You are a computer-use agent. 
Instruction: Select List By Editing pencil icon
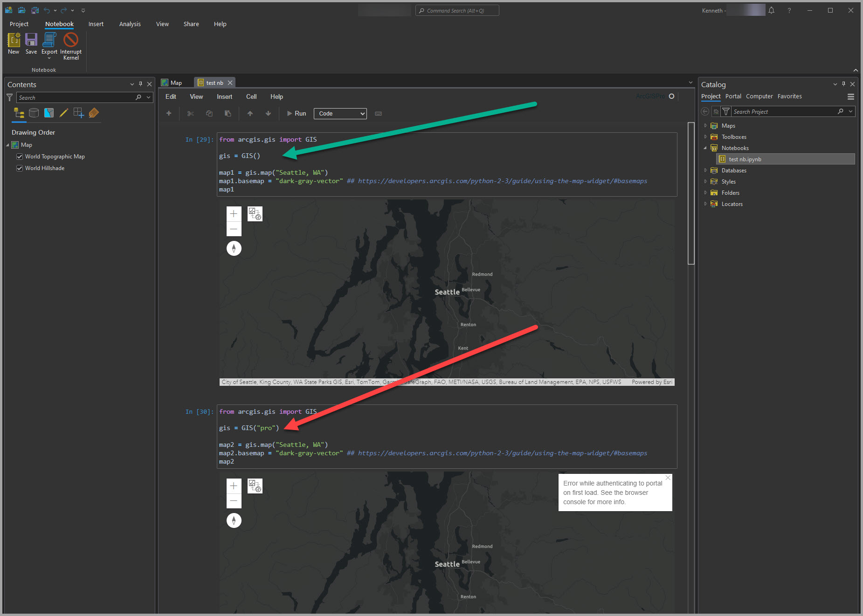click(64, 113)
